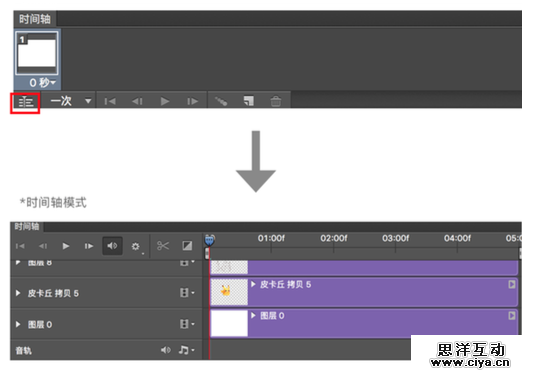This screenshot has width=539, height=378.
Task: Expand the 图层 0 layer track
Action: point(18,324)
